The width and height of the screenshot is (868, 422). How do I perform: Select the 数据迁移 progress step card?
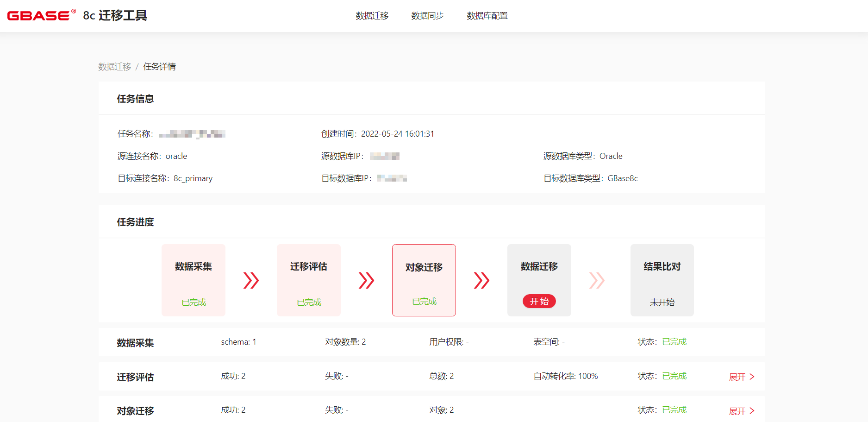coord(539,273)
